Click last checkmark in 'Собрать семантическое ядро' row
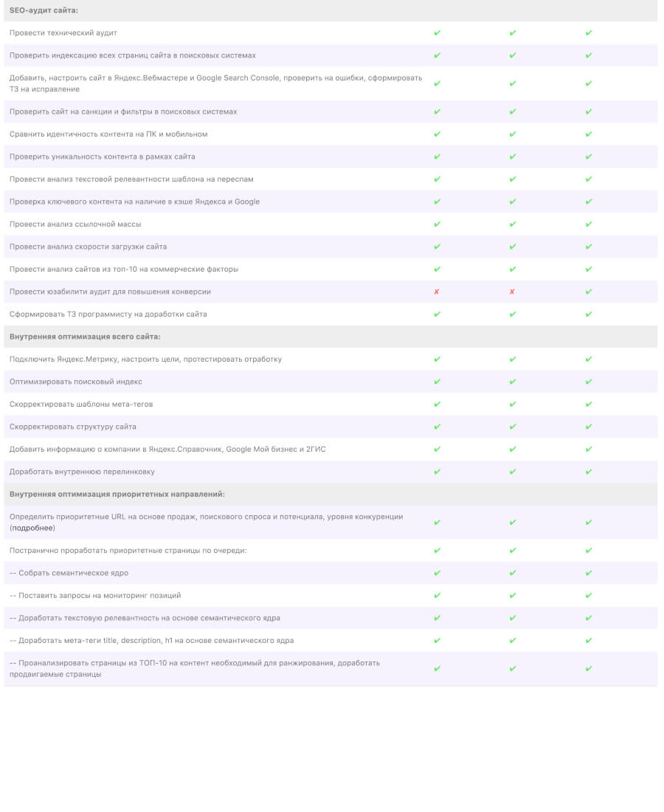The image size is (664, 812). pos(589,573)
